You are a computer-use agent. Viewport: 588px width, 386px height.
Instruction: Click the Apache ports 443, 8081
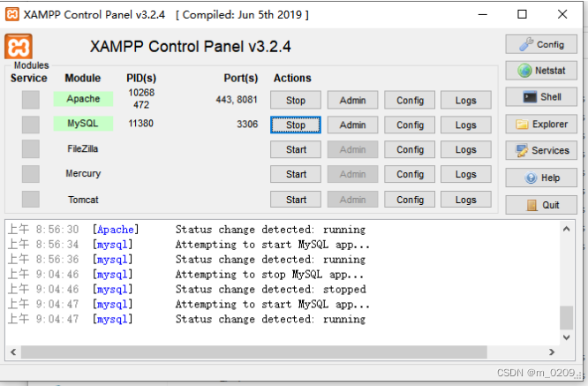coord(237,100)
